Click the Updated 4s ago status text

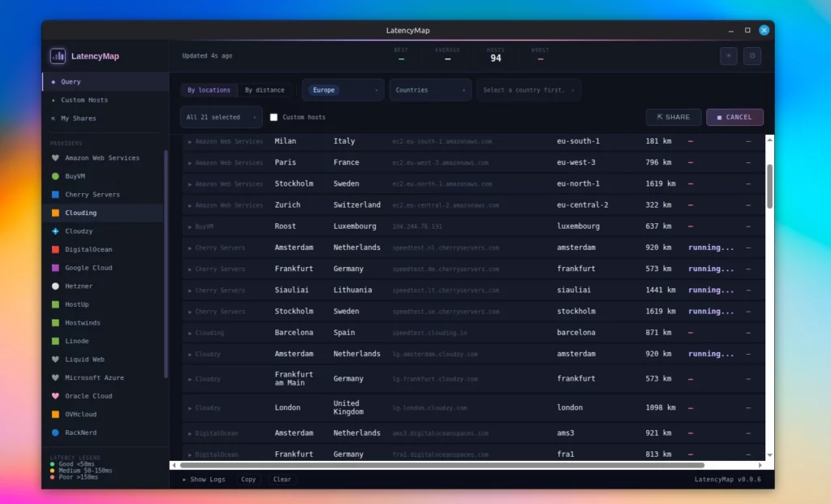[207, 56]
